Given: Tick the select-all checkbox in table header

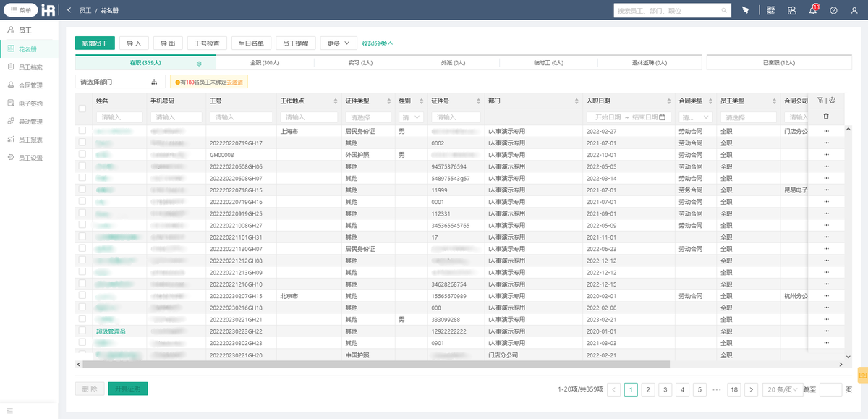Looking at the screenshot, I should click(82, 109).
